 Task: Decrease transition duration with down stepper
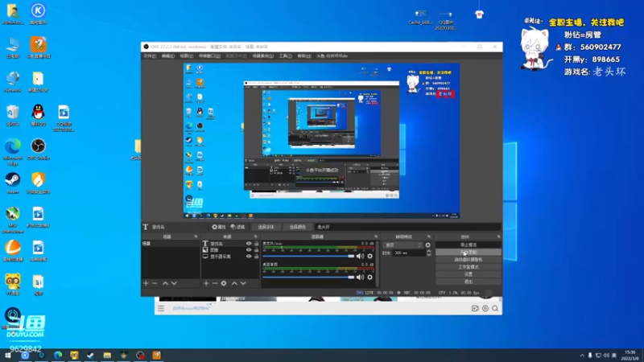(429, 255)
